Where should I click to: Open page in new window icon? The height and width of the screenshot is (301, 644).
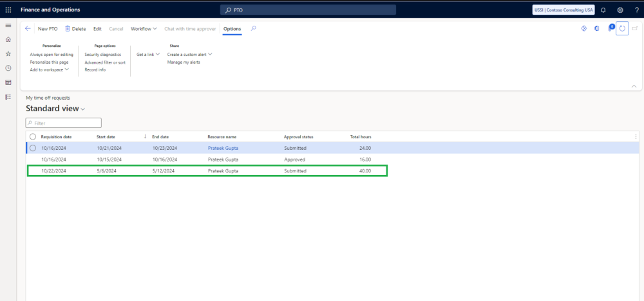635,29
